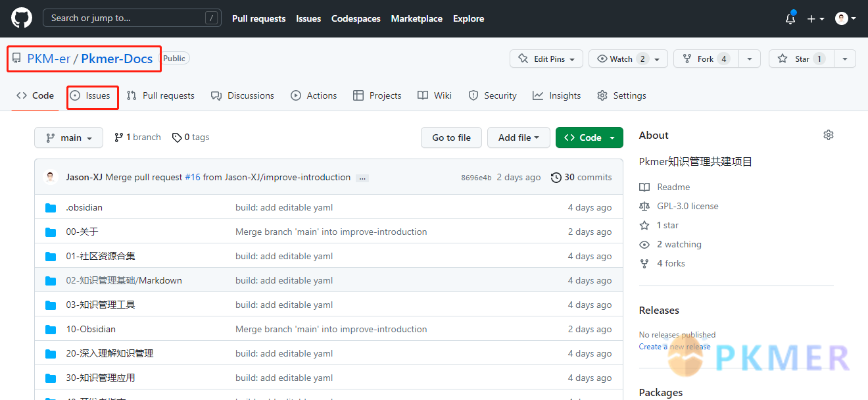This screenshot has height=400, width=868.
Task: Expand the Fork options arrow
Action: point(750,59)
